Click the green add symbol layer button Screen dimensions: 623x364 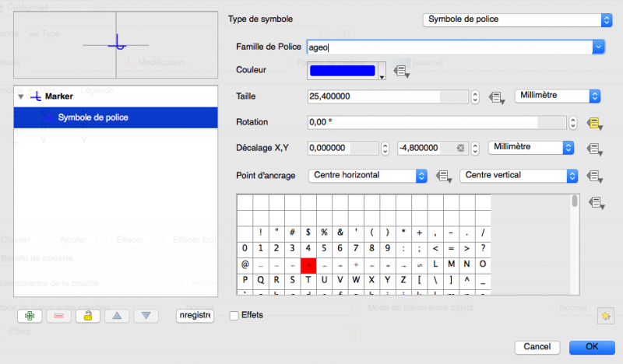(30, 316)
